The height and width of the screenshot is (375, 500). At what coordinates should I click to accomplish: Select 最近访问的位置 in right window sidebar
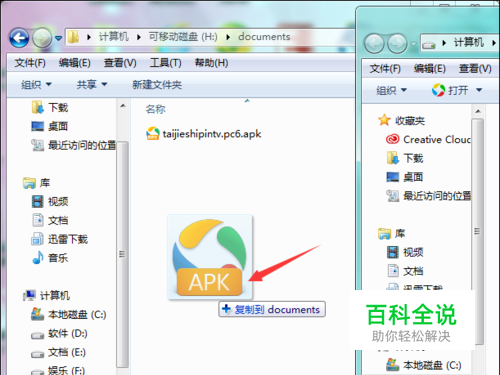[429, 196]
